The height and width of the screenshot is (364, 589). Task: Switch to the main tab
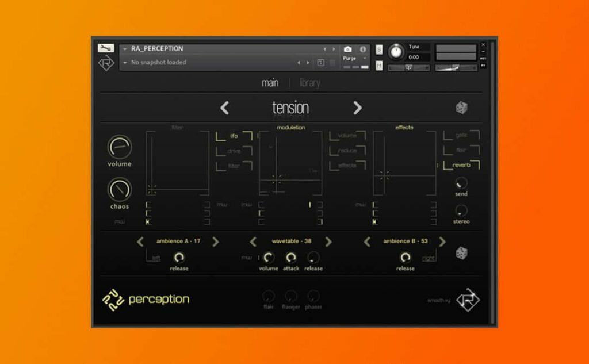(270, 83)
